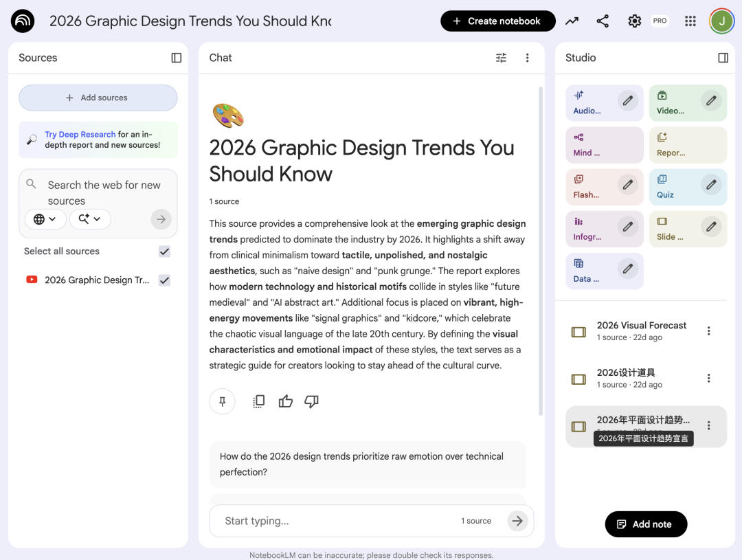Open the share notebook icon
742x560 pixels.
603,21
